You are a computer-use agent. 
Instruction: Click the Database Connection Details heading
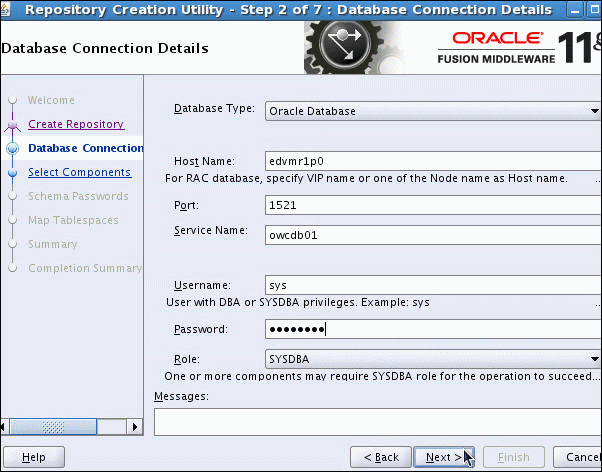(105, 48)
